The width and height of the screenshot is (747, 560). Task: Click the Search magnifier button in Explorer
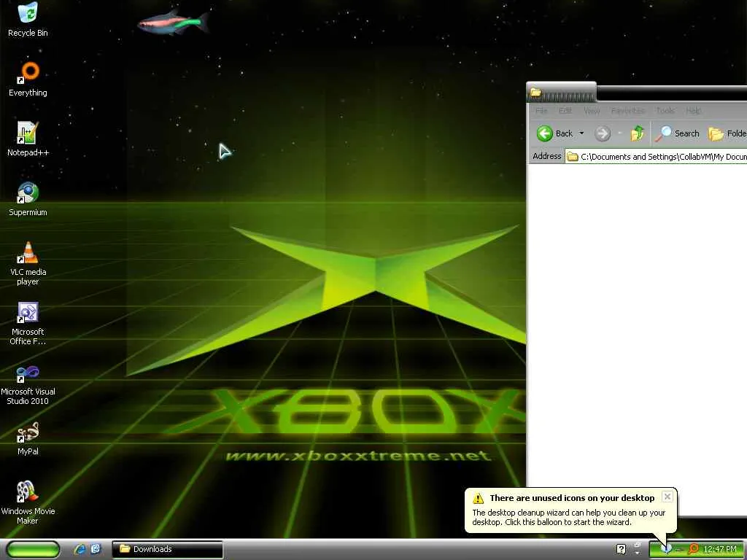677,133
